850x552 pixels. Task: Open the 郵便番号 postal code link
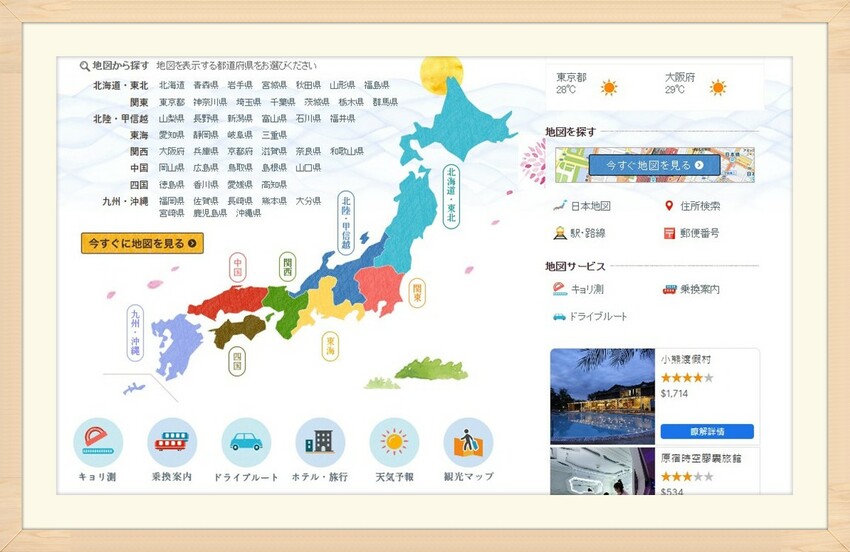(x=699, y=233)
